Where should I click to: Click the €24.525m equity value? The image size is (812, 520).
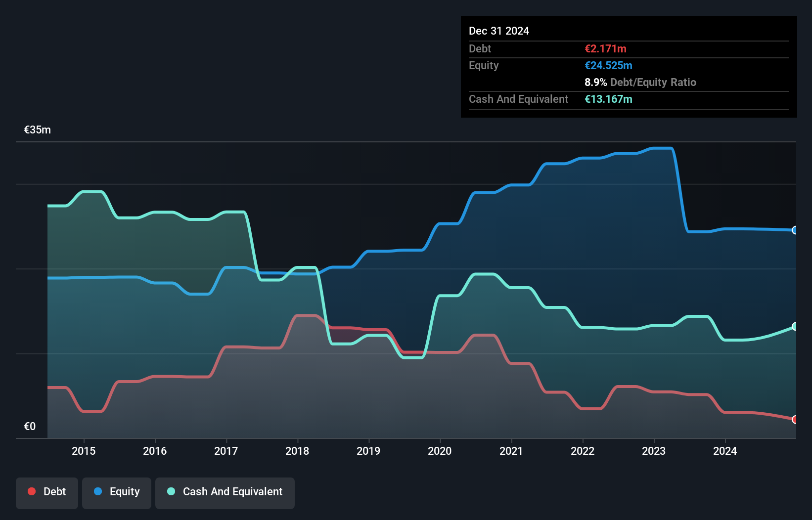click(608, 65)
